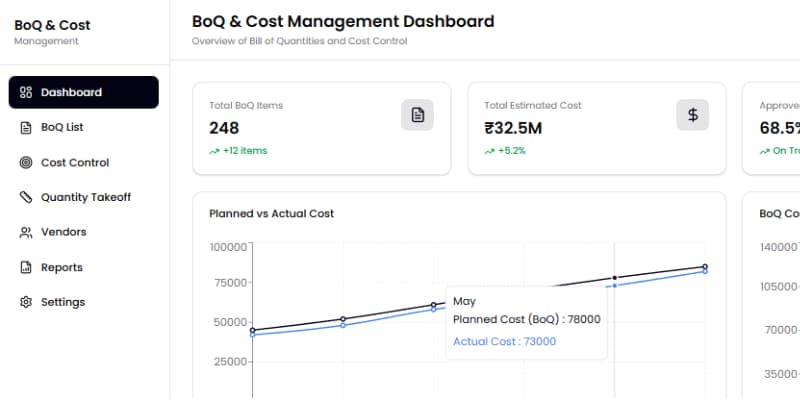Image resolution: width=800 pixels, height=400 pixels.
Task: Click the Quantity Takeoff sidebar icon
Action: (26, 198)
